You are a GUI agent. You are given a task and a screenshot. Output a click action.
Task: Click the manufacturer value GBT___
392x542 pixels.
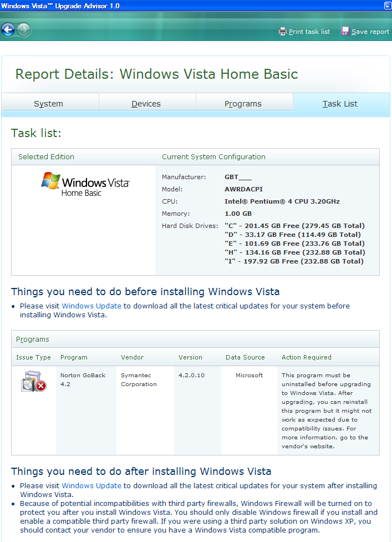(x=238, y=177)
